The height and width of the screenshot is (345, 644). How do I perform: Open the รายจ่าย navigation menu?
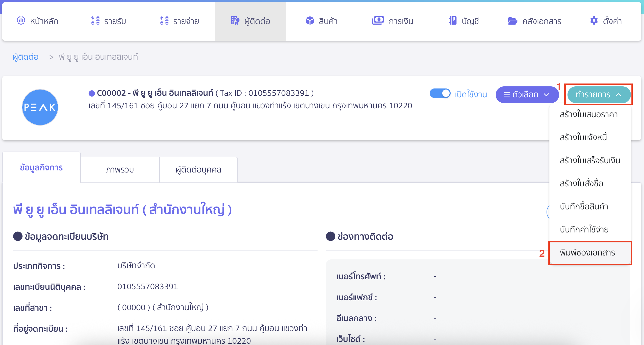coord(179,21)
